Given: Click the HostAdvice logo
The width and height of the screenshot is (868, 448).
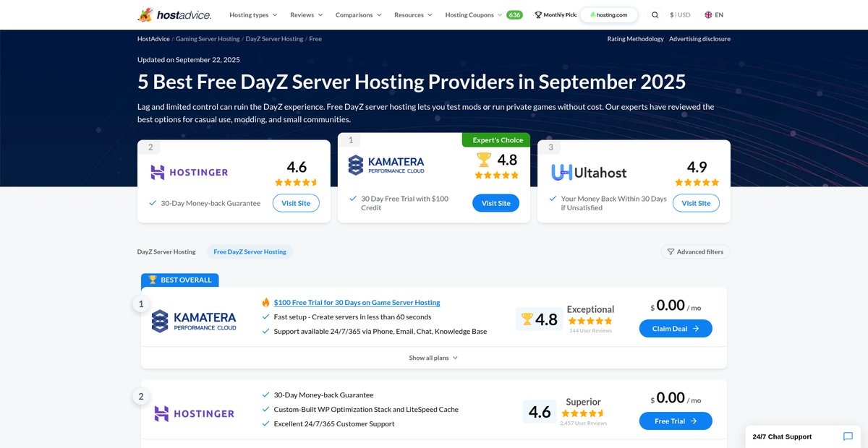Looking at the screenshot, I should pyautogui.click(x=174, y=14).
